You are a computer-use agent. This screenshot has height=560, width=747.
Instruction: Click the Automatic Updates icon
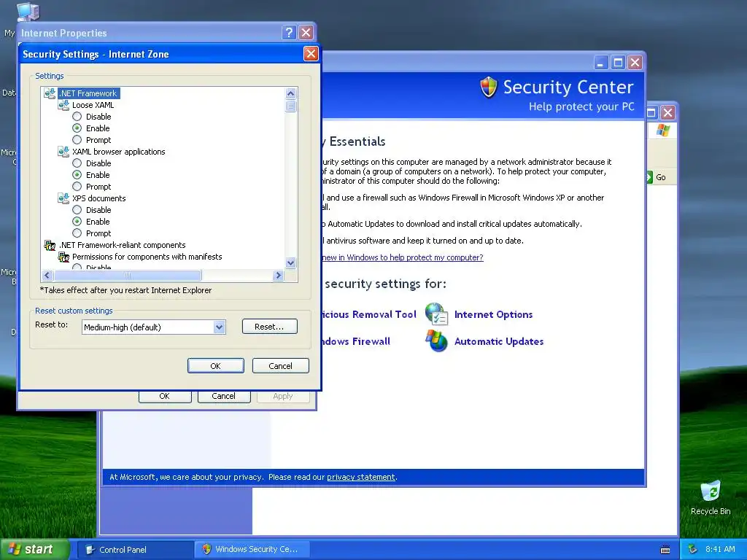(436, 341)
